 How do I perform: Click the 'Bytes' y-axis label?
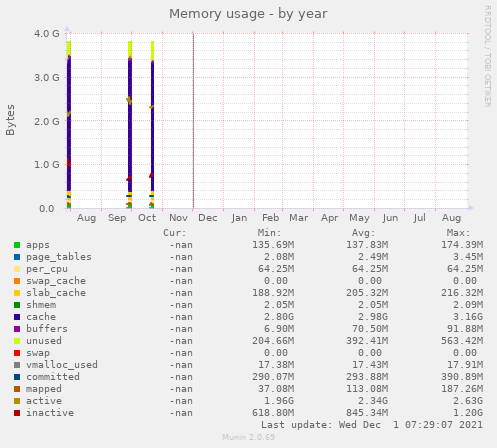pos(10,120)
